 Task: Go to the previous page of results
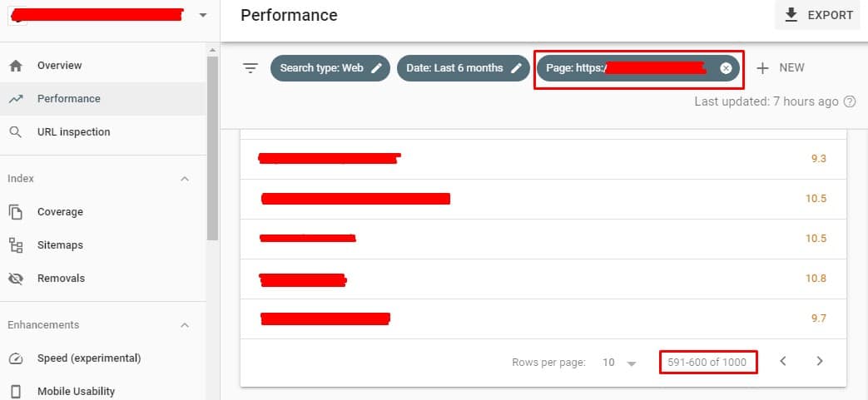click(783, 361)
